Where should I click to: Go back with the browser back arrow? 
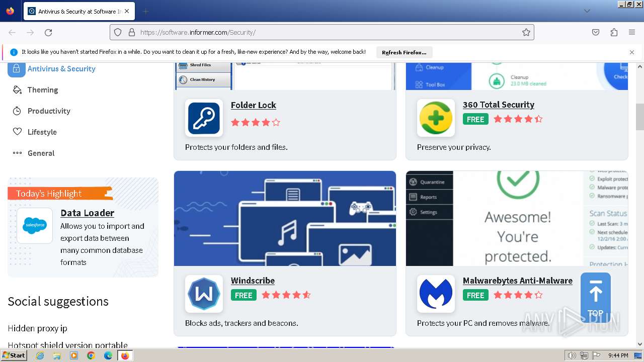[12, 32]
